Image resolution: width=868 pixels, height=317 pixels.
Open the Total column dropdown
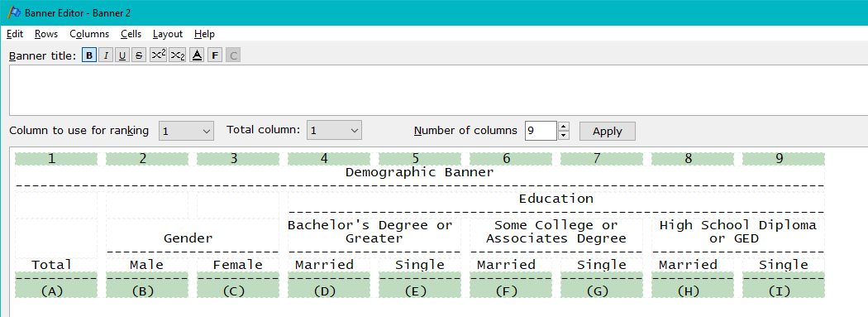click(x=334, y=131)
